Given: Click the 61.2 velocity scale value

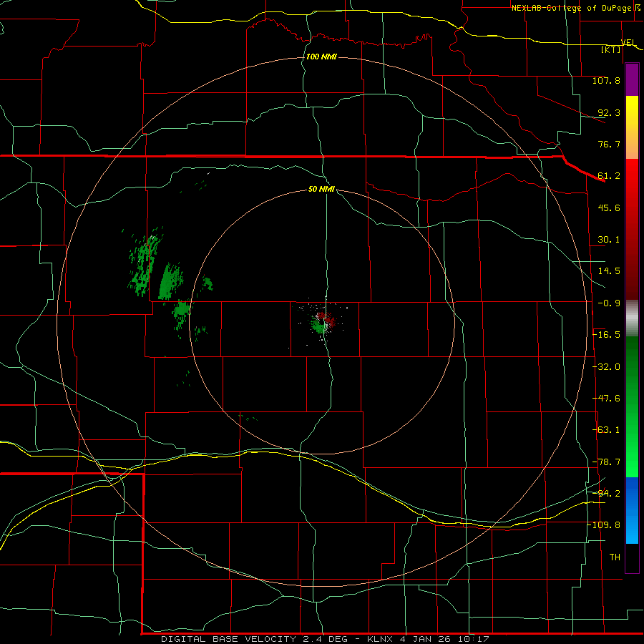Looking at the screenshot, I should [x=609, y=176].
